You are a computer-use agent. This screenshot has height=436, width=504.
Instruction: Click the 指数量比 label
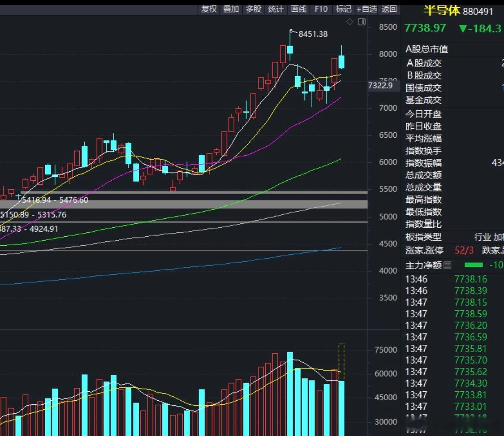pos(423,224)
